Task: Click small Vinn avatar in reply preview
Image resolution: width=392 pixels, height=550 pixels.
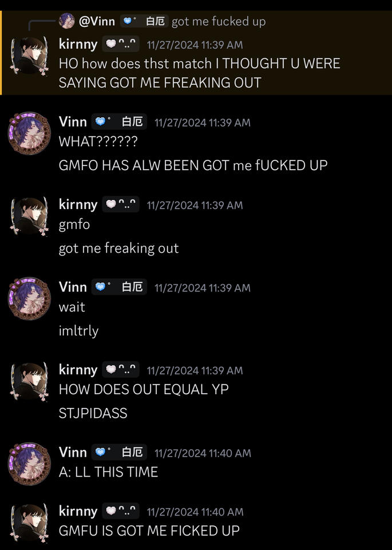Action: click(x=66, y=21)
